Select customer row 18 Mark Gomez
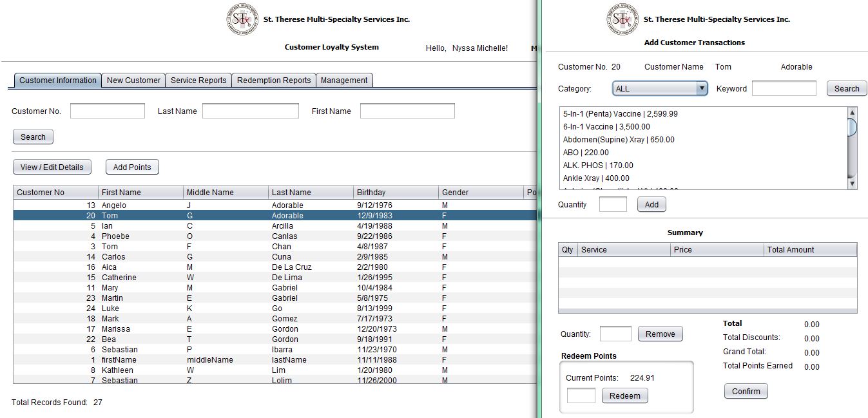The height and width of the screenshot is (418, 868). [x=275, y=319]
